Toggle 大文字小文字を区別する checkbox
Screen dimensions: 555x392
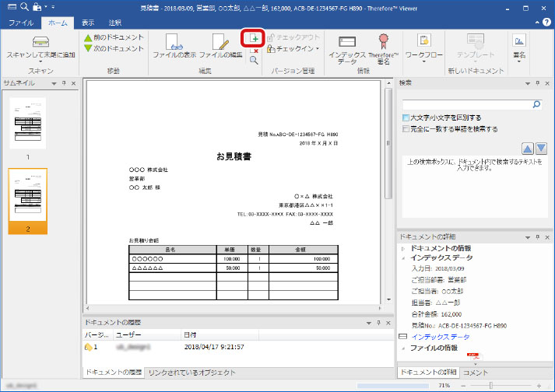pyautogui.click(x=406, y=117)
